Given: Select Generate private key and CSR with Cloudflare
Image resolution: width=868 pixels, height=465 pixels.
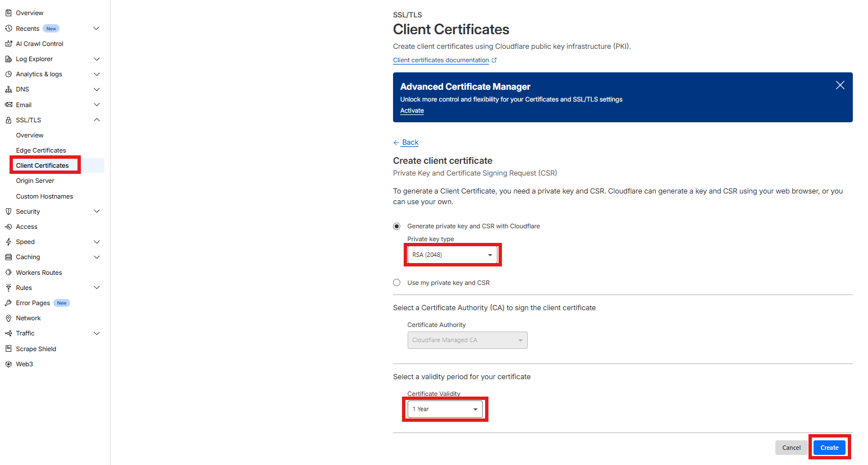Looking at the screenshot, I should [396, 225].
